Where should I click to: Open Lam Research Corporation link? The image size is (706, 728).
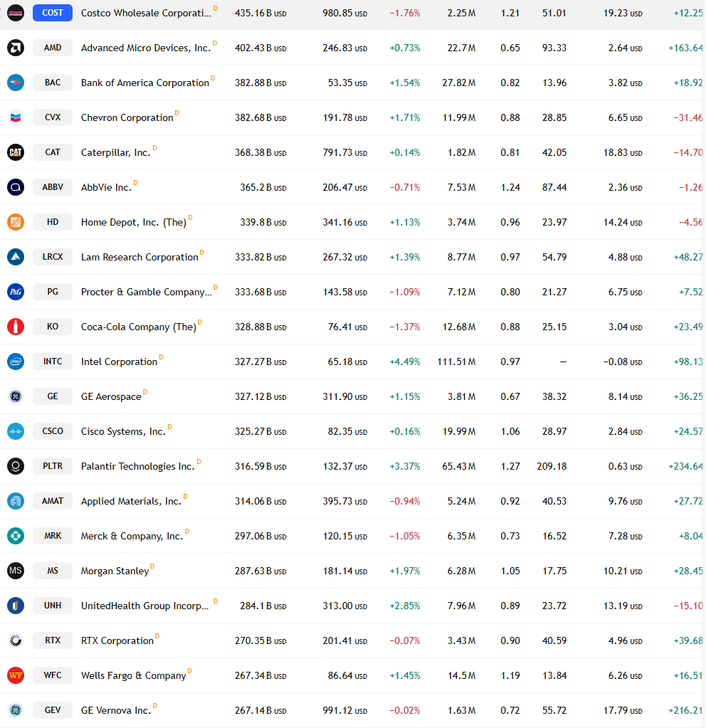pyautogui.click(x=139, y=257)
